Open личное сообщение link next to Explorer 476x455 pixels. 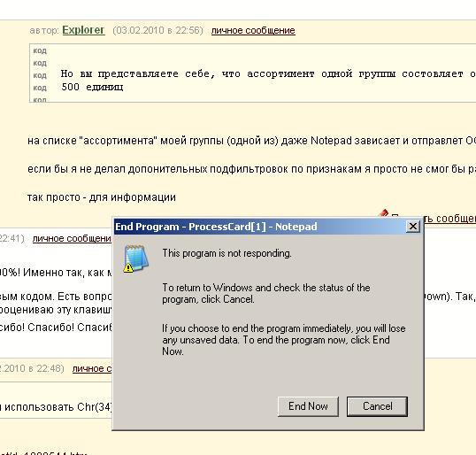click(253, 30)
